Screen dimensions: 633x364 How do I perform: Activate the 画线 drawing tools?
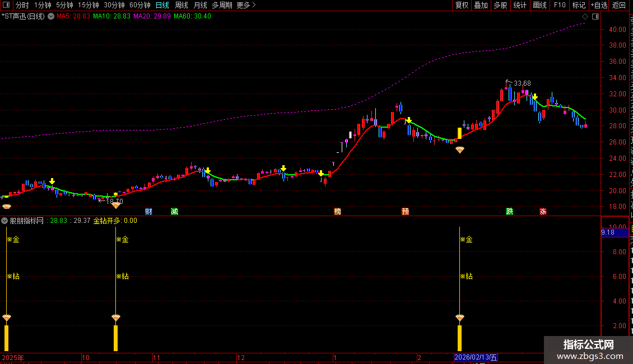(x=540, y=5)
